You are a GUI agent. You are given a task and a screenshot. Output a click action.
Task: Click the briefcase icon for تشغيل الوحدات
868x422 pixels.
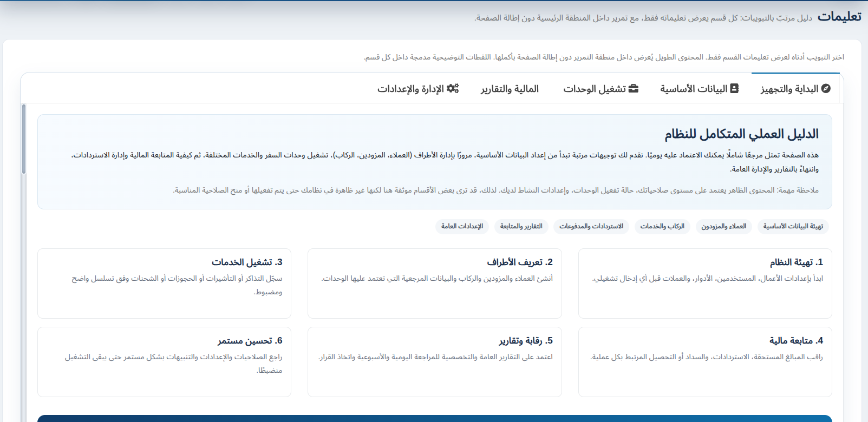click(x=633, y=88)
